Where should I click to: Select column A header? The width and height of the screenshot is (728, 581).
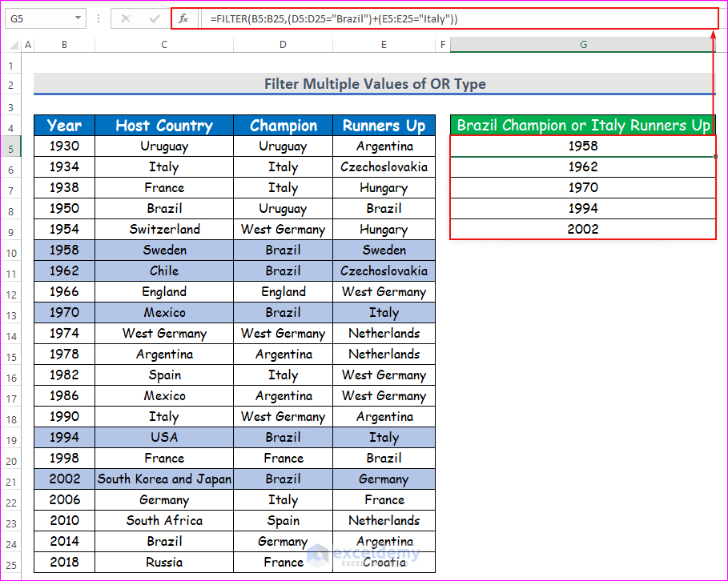[x=28, y=45]
